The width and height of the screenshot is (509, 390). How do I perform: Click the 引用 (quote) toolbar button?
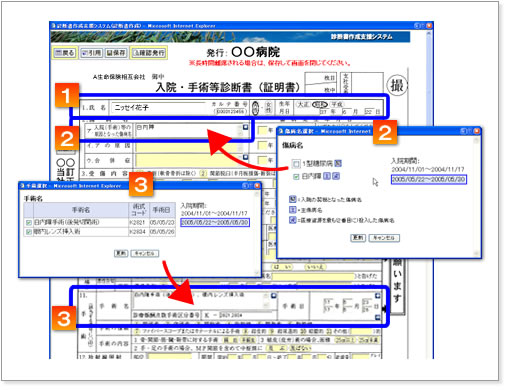pos(91,53)
